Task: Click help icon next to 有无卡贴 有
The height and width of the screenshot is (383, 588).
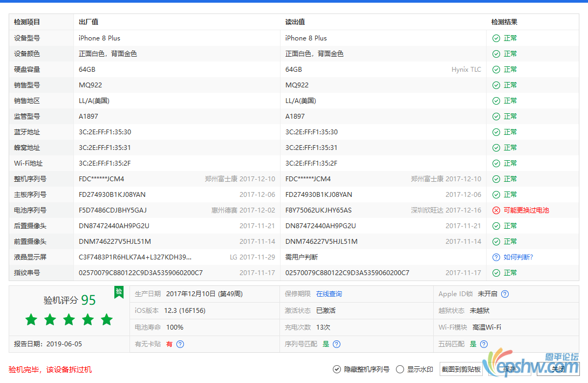Action: point(180,344)
